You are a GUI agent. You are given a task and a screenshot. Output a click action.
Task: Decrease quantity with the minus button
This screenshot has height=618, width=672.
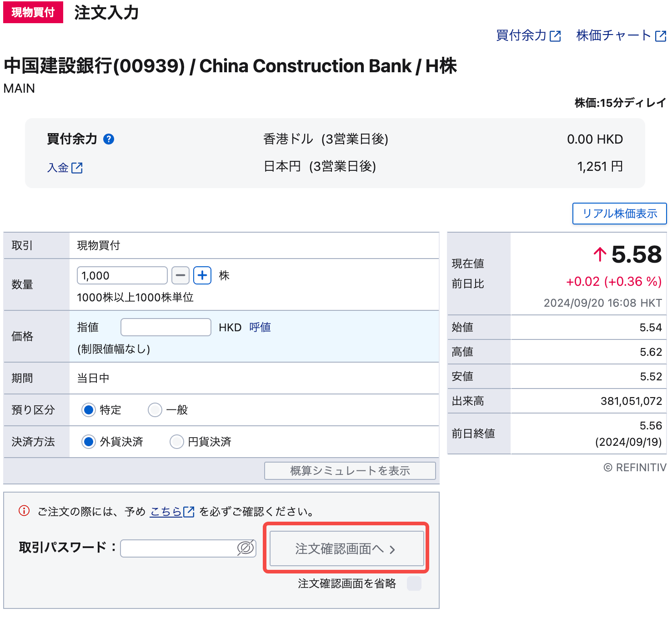click(x=181, y=275)
